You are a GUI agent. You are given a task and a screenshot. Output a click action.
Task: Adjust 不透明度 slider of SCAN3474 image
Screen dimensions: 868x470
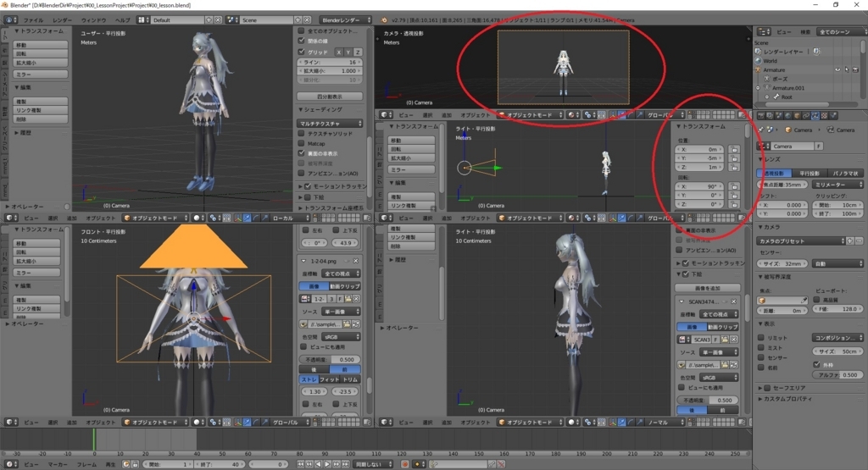click(708, 400)
